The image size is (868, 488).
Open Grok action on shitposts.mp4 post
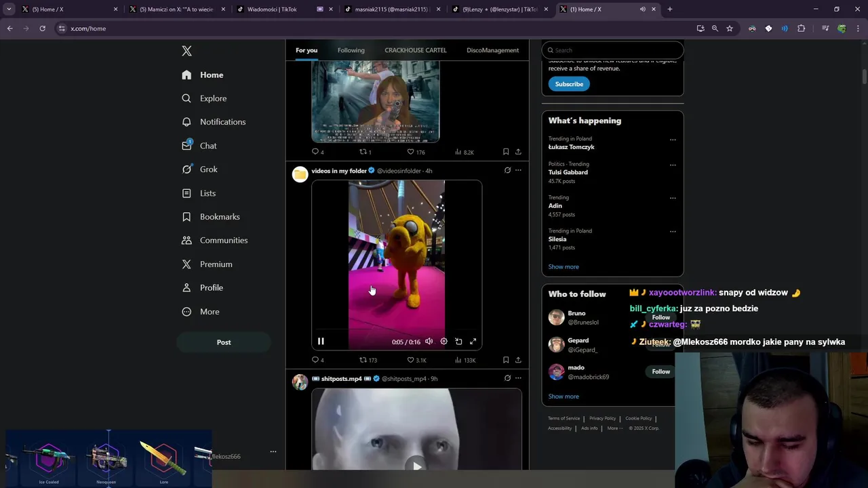point(507,378)
